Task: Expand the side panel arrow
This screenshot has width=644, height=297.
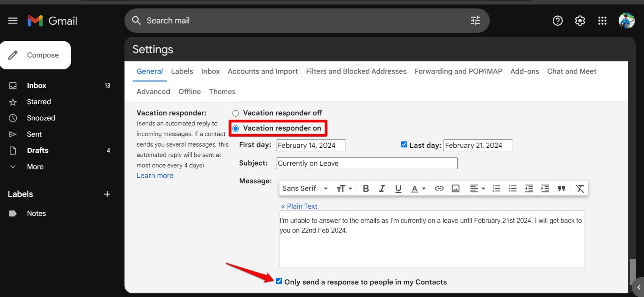Action: point(639,287)
